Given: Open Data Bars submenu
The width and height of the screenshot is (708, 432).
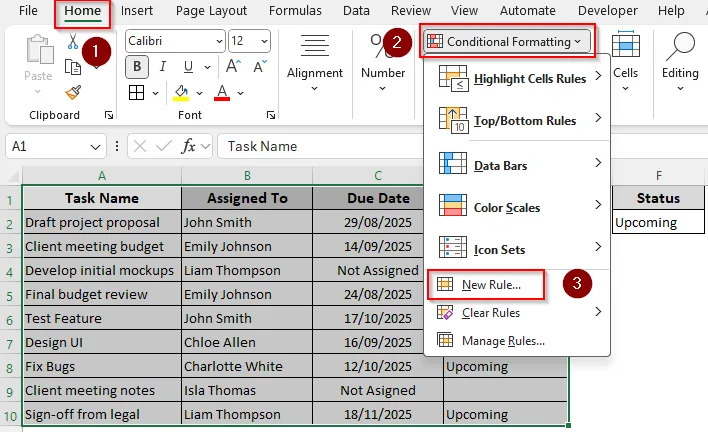Looking at the screenshot, I should point(517,165).
